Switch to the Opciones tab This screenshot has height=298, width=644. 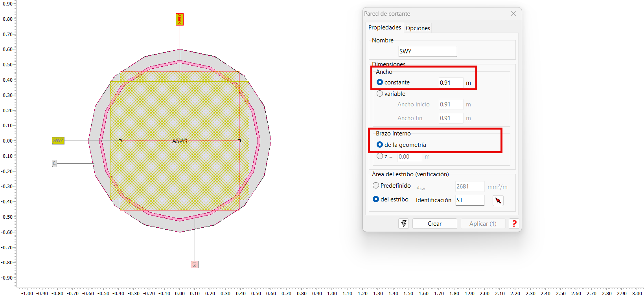pyautogui.click(x=418, y=28)
